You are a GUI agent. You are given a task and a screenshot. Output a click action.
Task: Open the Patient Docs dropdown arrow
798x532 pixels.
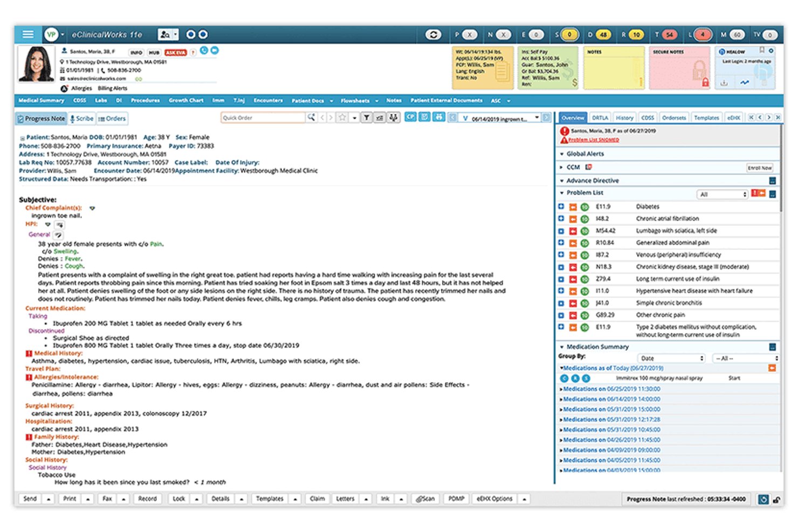tap(331, 101)
